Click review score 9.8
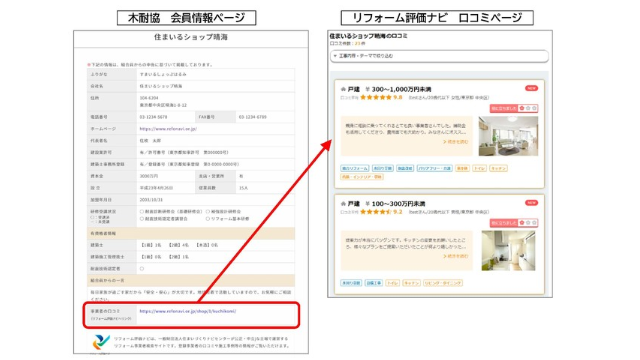 [398, 97]
